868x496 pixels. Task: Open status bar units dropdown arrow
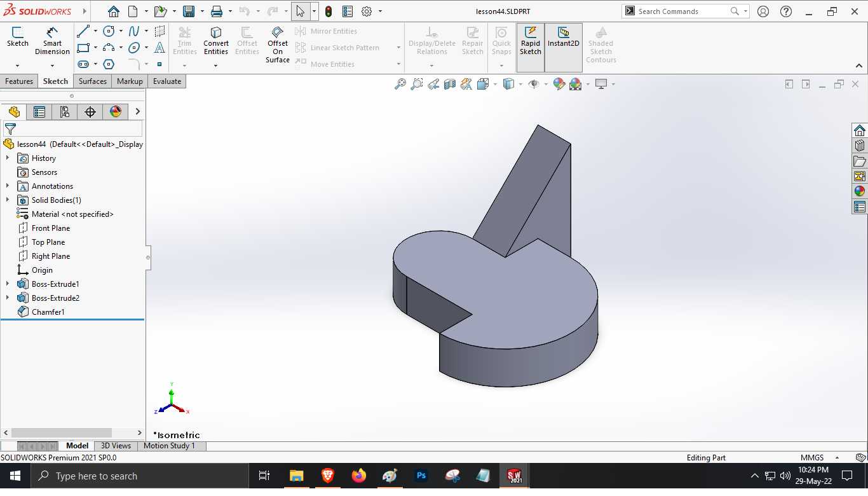(837, 458)
